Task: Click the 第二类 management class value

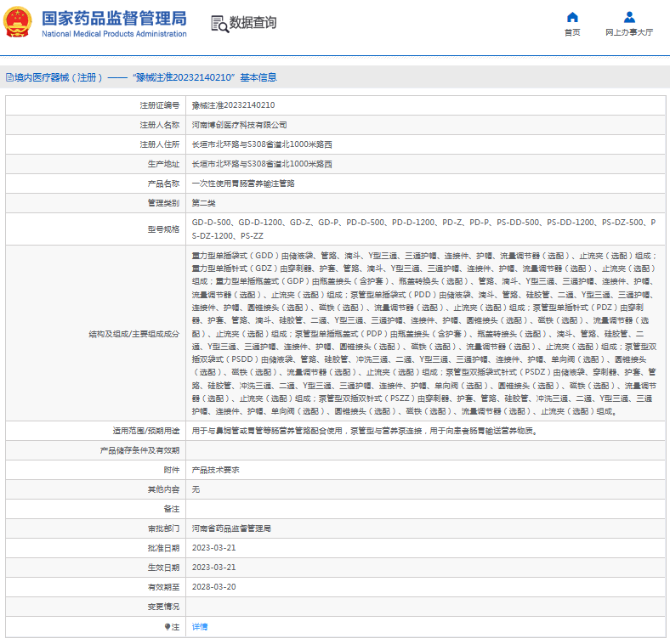Action: [203, 203]
